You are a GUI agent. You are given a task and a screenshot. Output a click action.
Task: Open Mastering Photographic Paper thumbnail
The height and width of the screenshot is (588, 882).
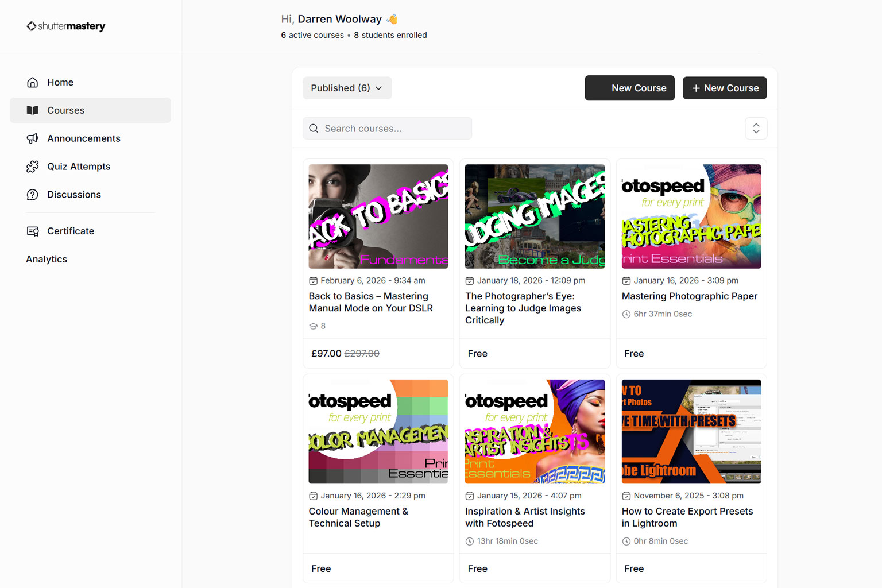click(691, 216)
